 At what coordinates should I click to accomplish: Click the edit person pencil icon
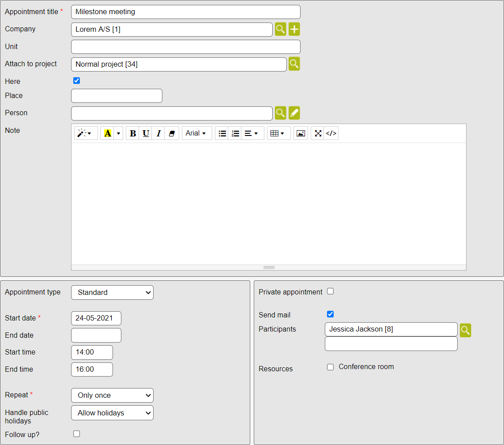294,113
